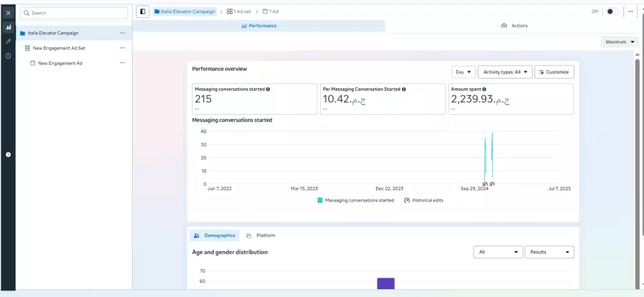Open options menu for Italia Elevator Campaign
The image size is (644, 297).
[122, 33]
